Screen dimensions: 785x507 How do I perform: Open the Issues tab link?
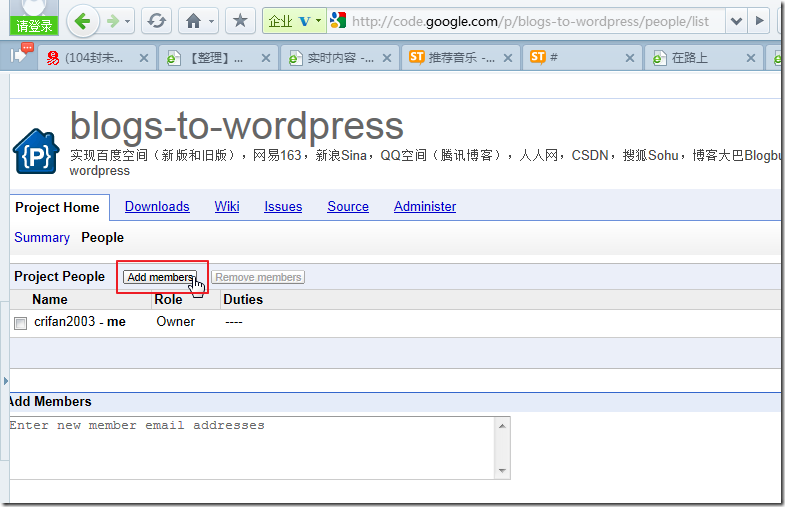pos(283,206)
